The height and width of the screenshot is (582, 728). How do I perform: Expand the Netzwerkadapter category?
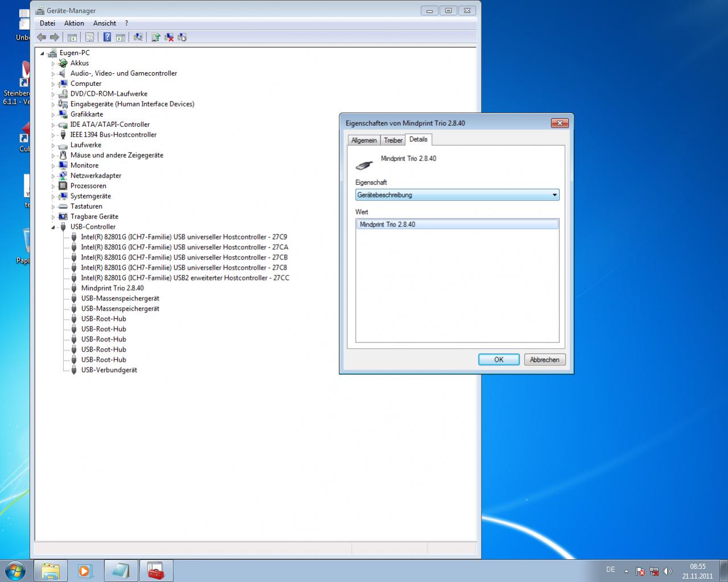click(54, 176)
